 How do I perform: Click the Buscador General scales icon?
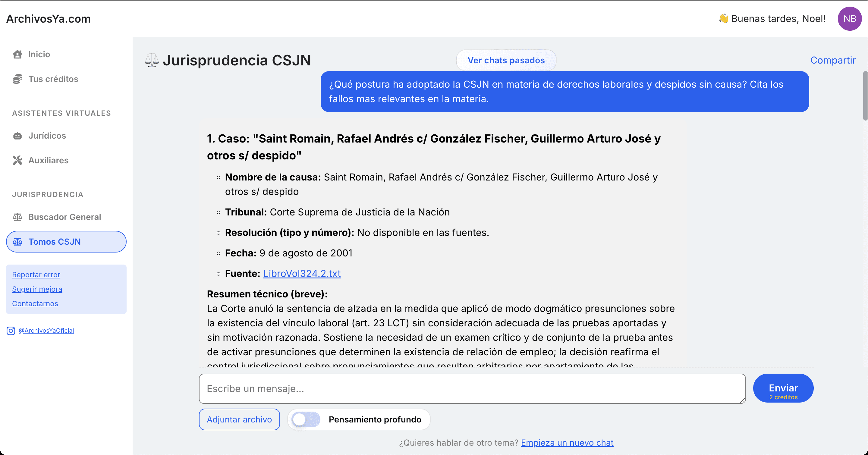point(17,217)
